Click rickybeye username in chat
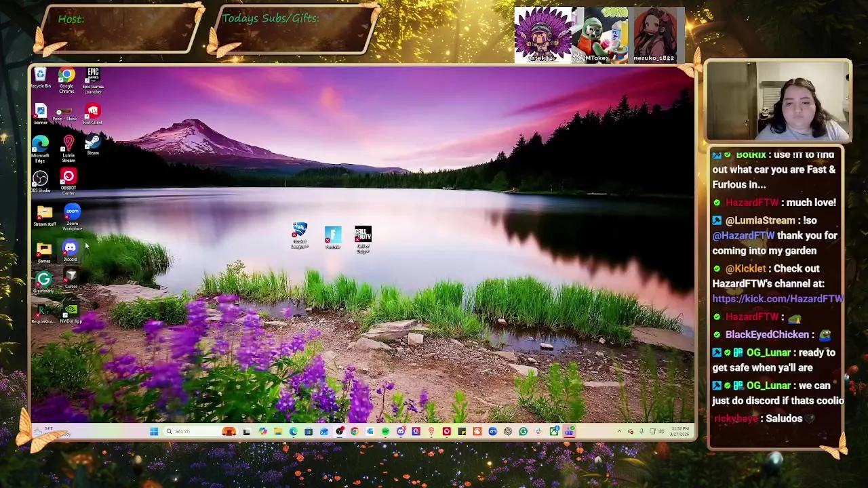The height and width of the screenshot is (488, 868). (735, 419)
